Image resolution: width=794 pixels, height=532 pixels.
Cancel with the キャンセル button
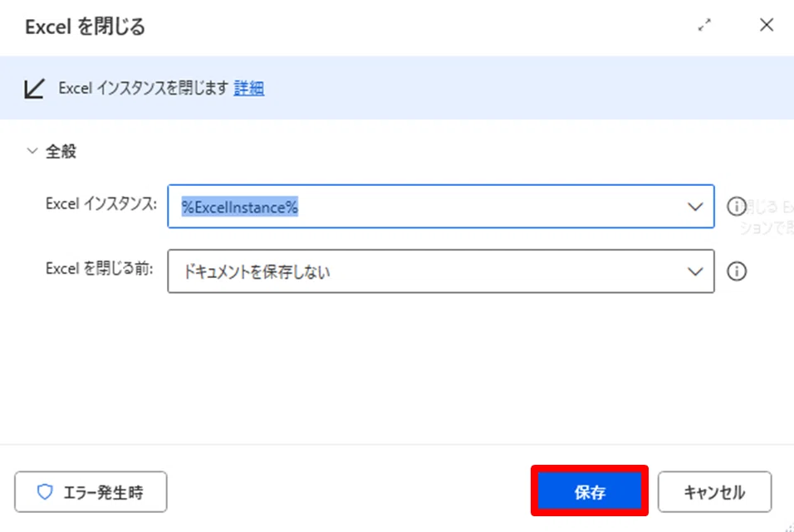point(714,492)
